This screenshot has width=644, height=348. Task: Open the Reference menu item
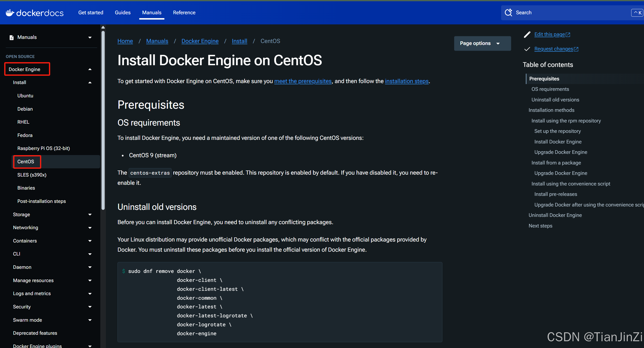point(184,13)
